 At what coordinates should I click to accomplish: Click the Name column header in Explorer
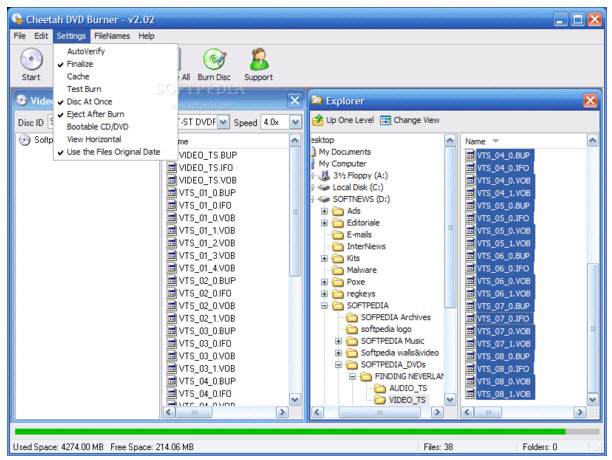click(x=480, y=142)
